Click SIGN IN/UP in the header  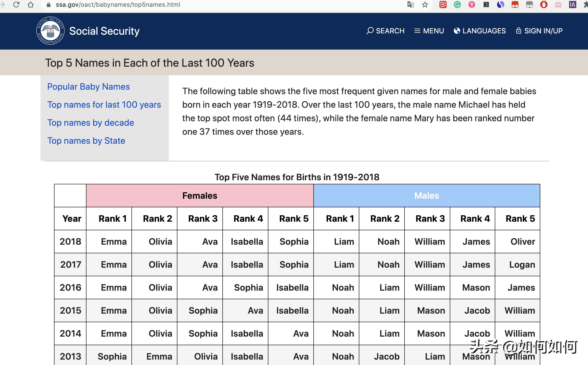[x=539, y=31]
